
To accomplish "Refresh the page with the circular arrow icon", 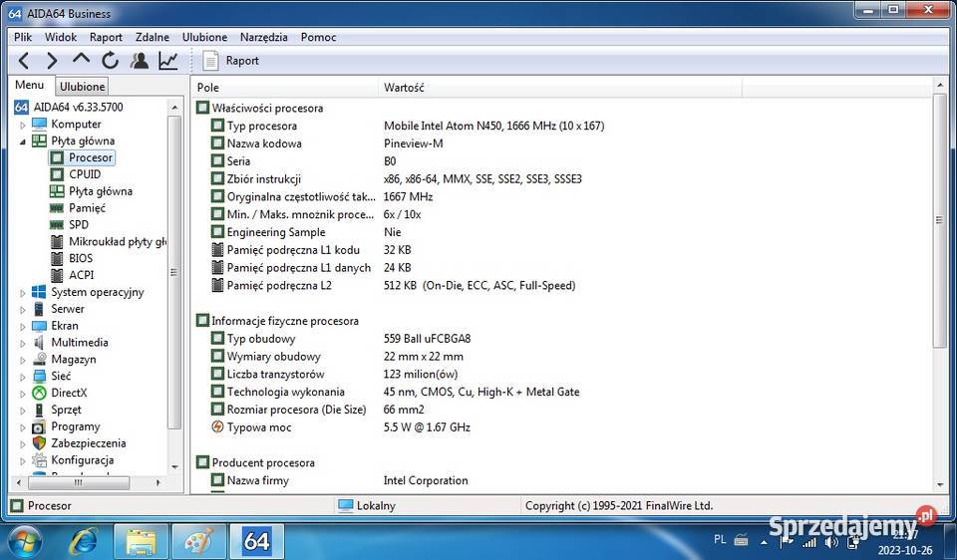I will (110, 61).
